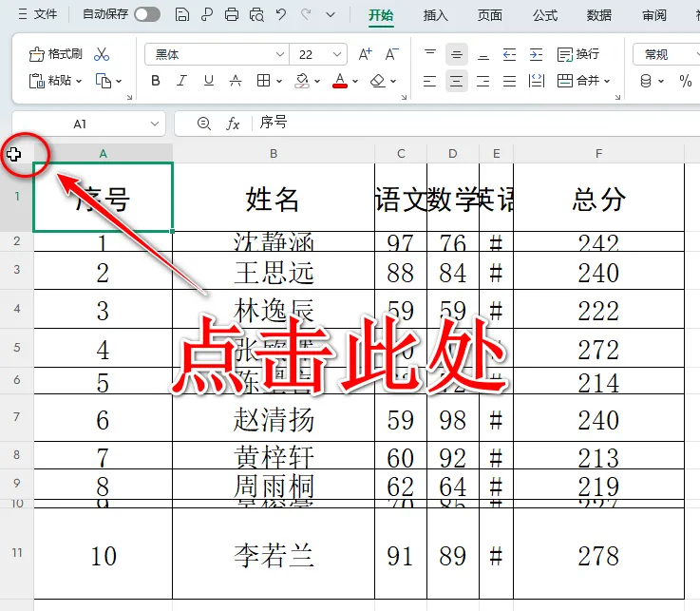Click the percent style icon
700x611 pixels.
coord(685,81)
